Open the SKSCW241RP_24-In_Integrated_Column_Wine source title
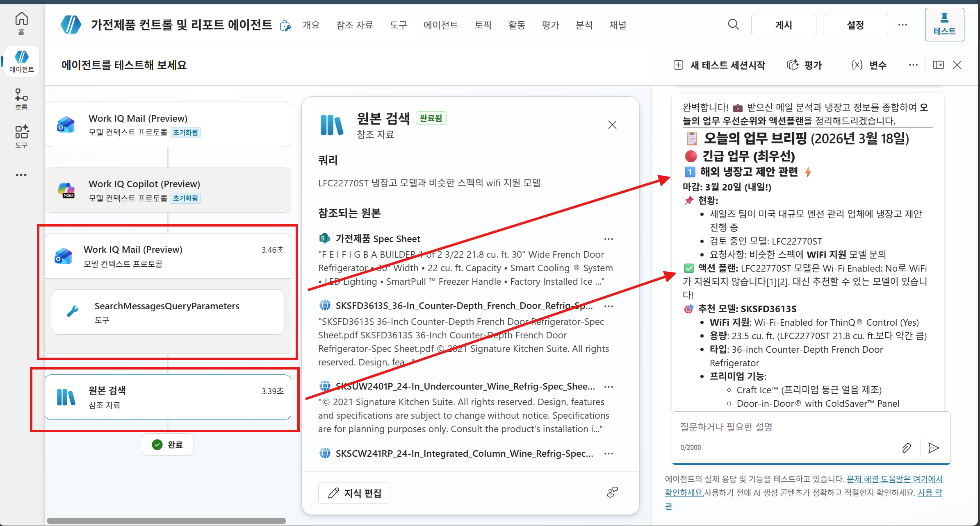Image resolution: width=980 pixels, height=526 pixels. [465, 453]
